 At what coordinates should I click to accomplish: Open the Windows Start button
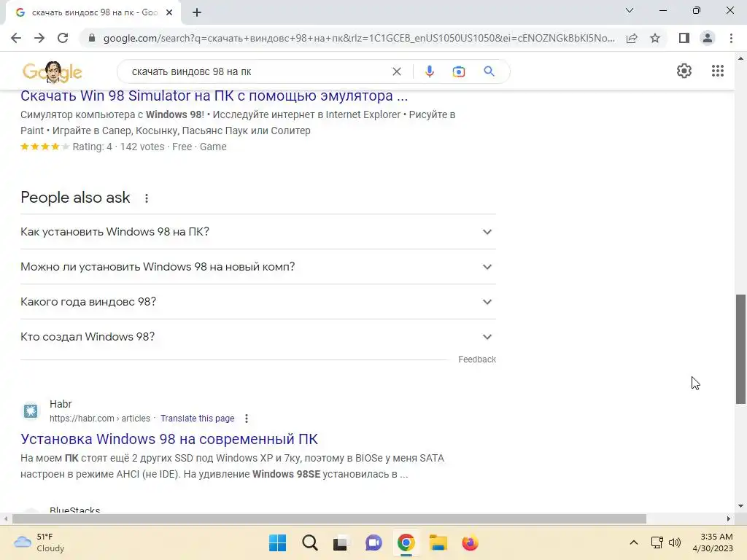[x=277, y=542]
